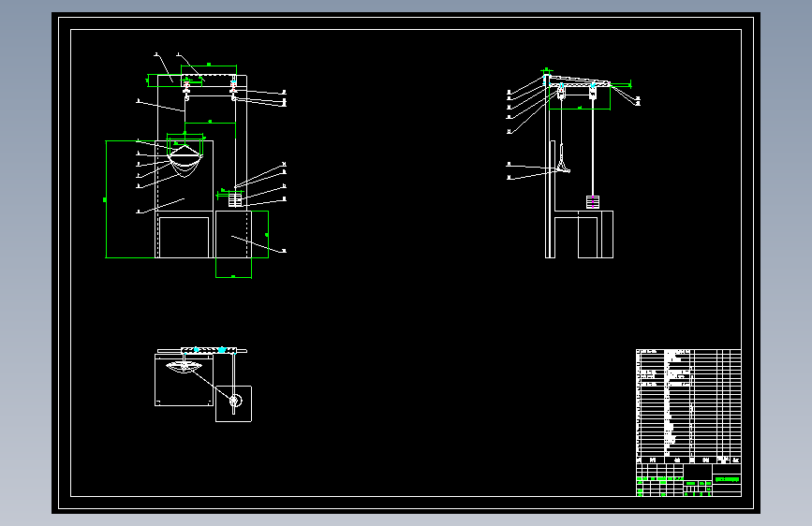812x526 pixels.
Task: Select the counterweight in the side view
Action: 593,202
